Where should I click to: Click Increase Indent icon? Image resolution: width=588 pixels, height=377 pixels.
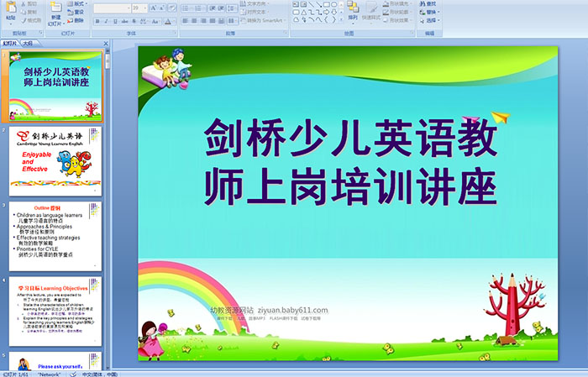click(x=221, y=8)
